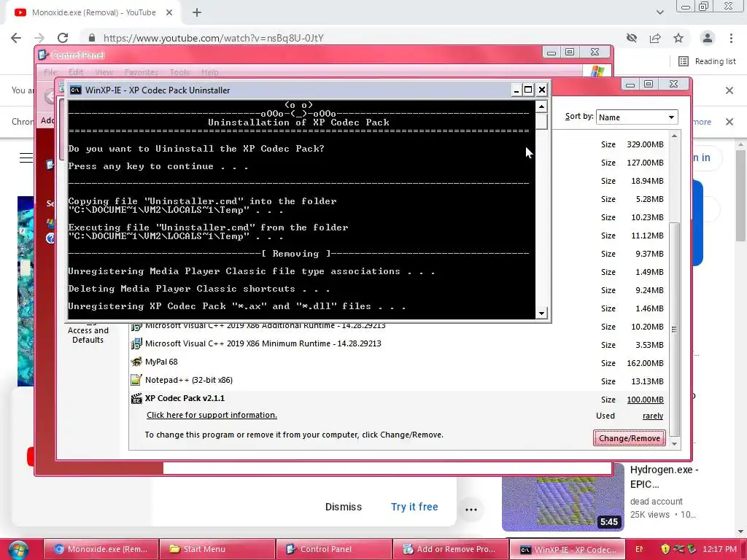Open View menu in Control Panel
747x560 pixels.
point(104,72)
